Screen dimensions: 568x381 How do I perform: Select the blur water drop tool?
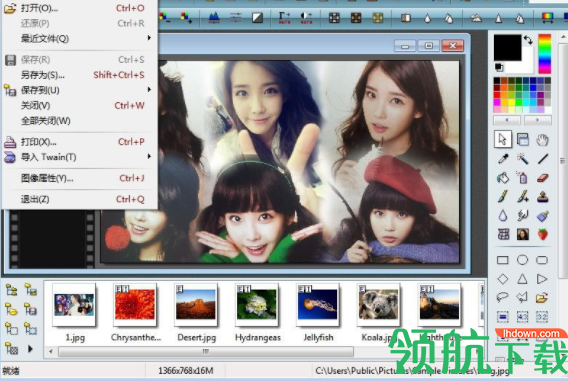pos(503,216)
